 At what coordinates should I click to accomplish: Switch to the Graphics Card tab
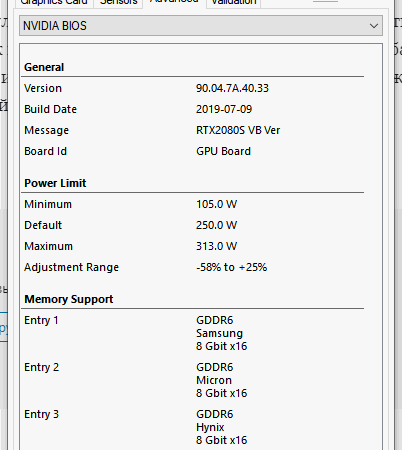pyautogui.click(x=54, y=2)
